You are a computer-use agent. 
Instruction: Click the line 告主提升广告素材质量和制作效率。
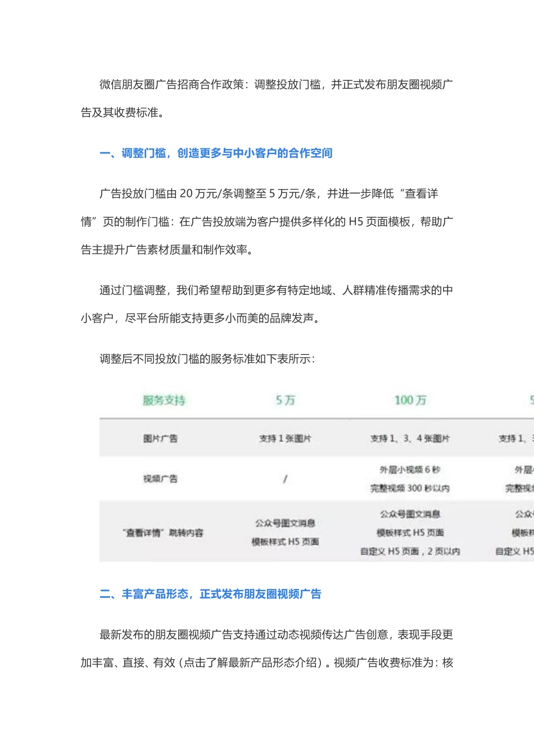(x=168, y=250)
